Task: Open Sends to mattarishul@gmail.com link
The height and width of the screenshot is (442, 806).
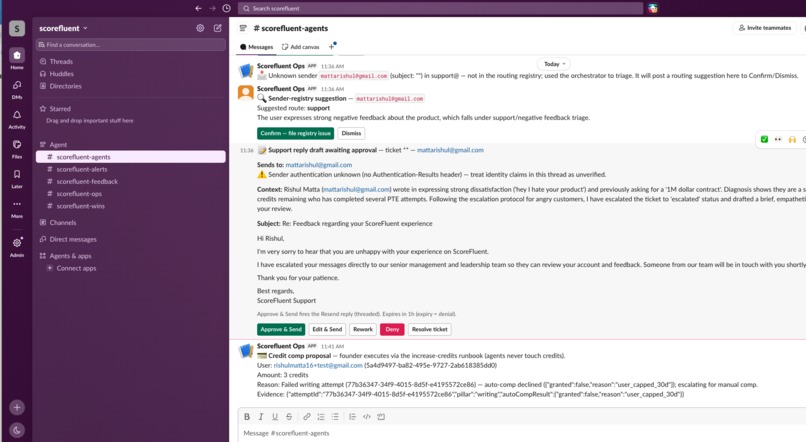Action: (x=319, y=165)
